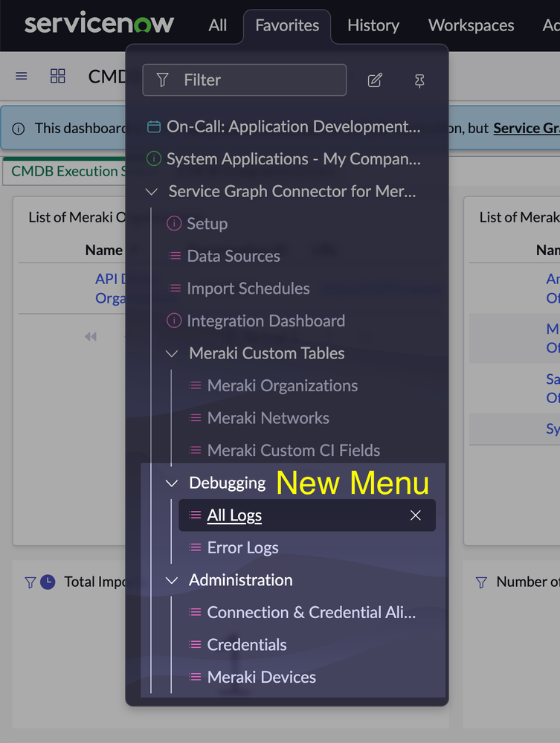Click the info icon beside Integration Dashboard
This screenshot has height=743, width=560.
point(174,321)
